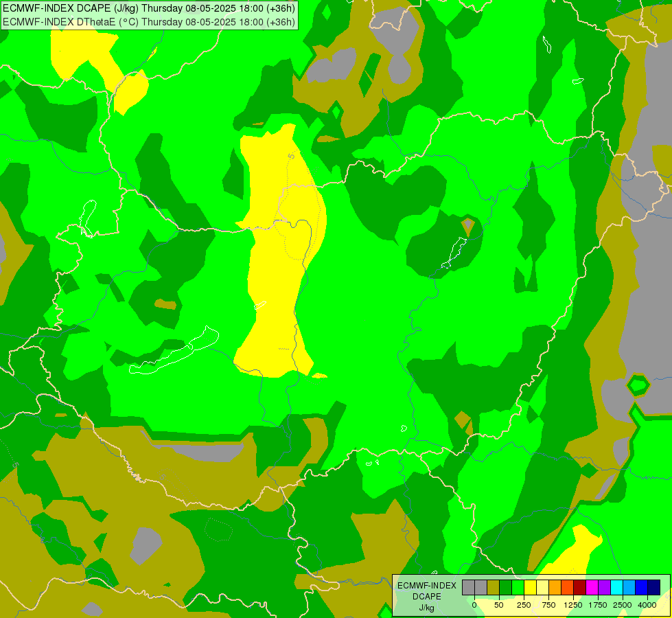Click legend scale value 1250
672x618 pixels.
[573, 605]
